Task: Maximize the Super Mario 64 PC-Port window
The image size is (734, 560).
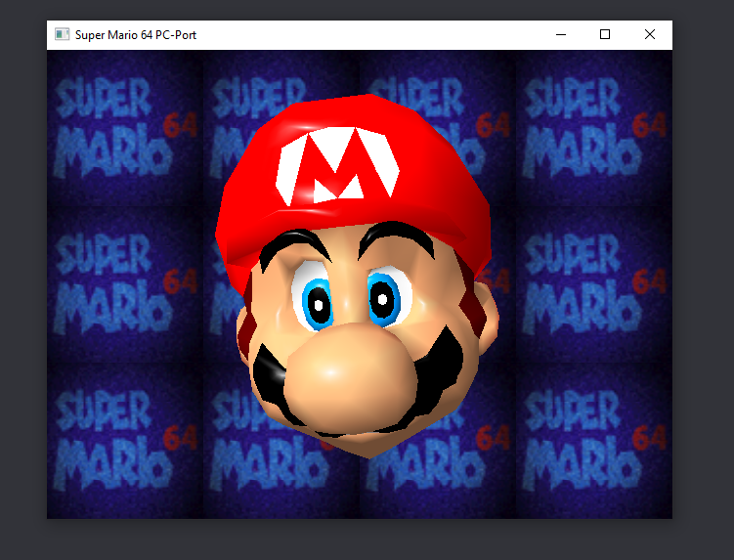Action: pos(605,34)
